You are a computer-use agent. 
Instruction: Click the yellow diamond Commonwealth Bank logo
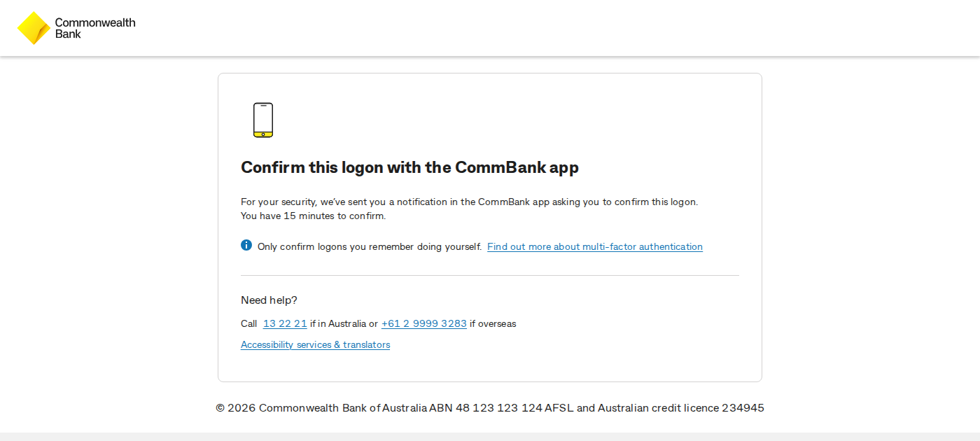coord(34,28)
